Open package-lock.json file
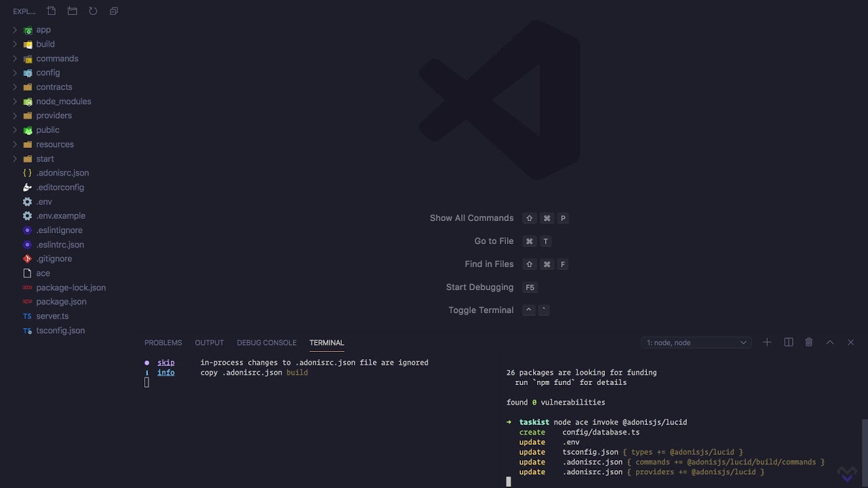This screenshot has height=488, width=868. [x=71, y=287]
